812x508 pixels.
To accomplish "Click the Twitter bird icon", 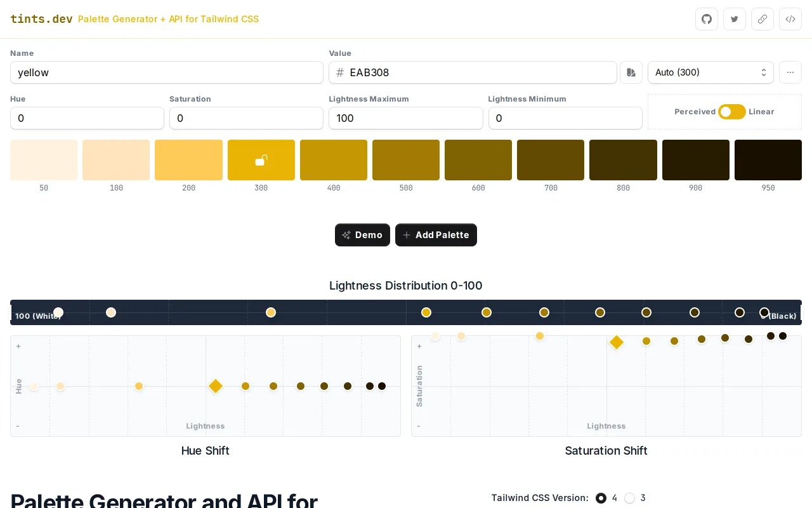I will click(735, 19).
